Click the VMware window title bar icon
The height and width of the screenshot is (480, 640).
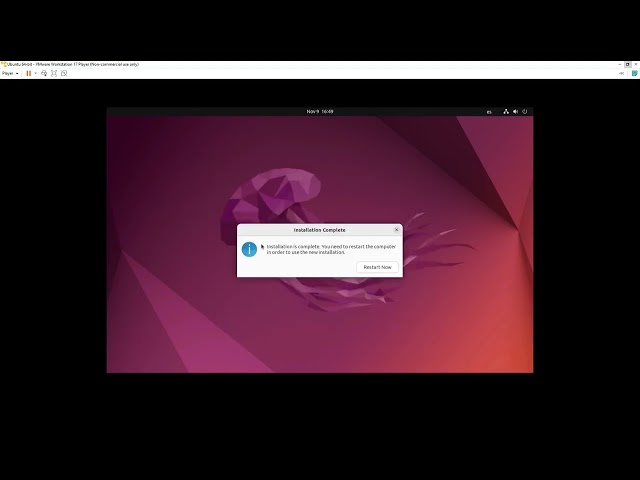point(4,64)
